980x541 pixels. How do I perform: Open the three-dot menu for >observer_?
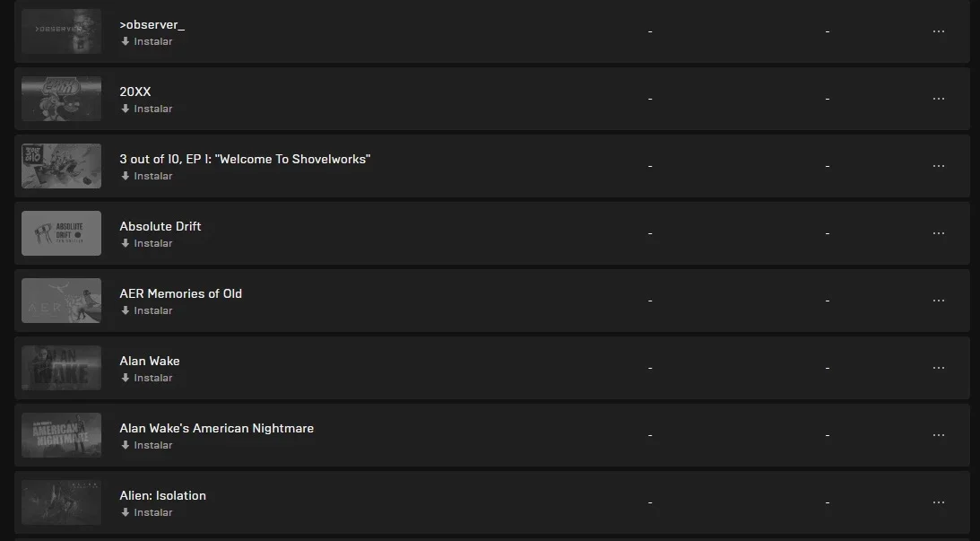pyautogui.click(x=938, y=31)
